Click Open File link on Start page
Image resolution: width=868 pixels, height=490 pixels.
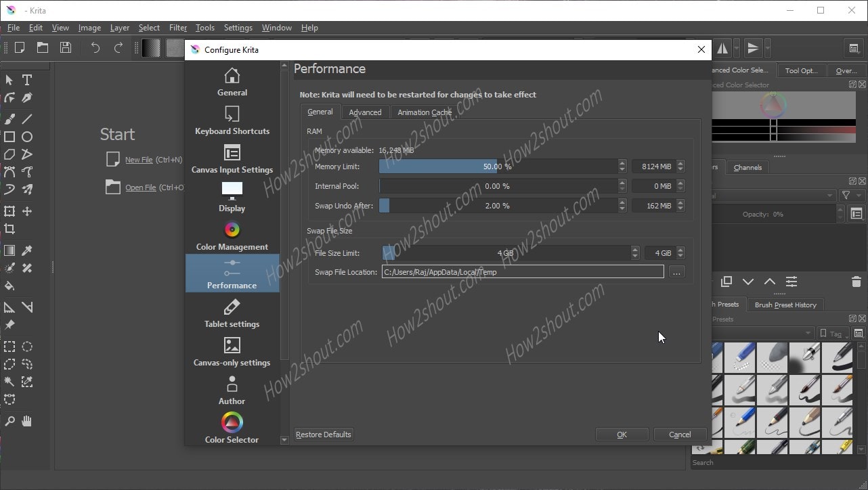click(141, 187)
